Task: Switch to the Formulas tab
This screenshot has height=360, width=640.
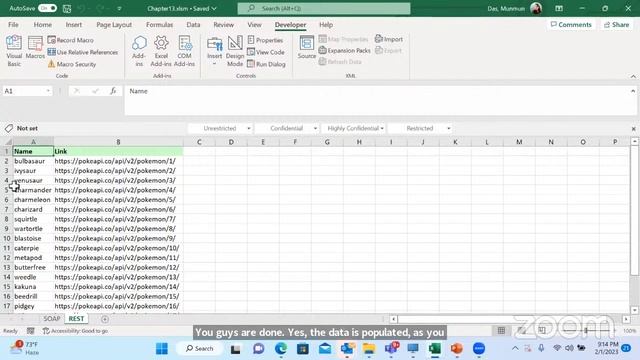Action: [159, 24]
